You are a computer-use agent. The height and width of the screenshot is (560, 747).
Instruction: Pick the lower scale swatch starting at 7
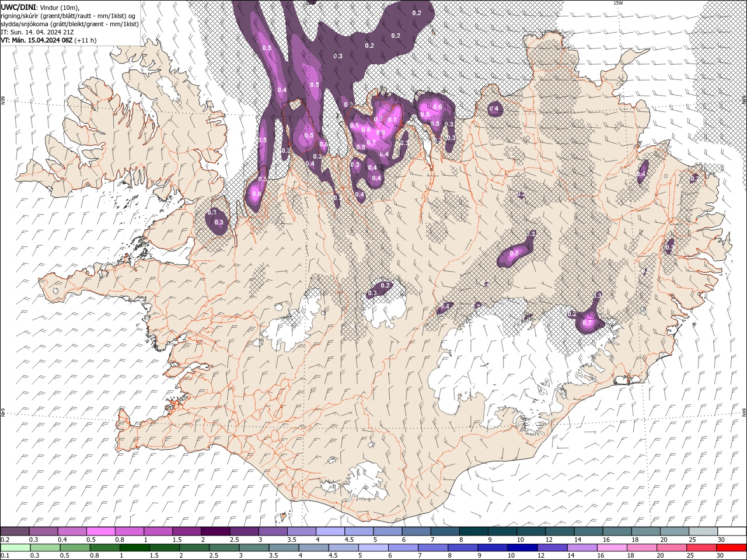(x=433, y=548)
